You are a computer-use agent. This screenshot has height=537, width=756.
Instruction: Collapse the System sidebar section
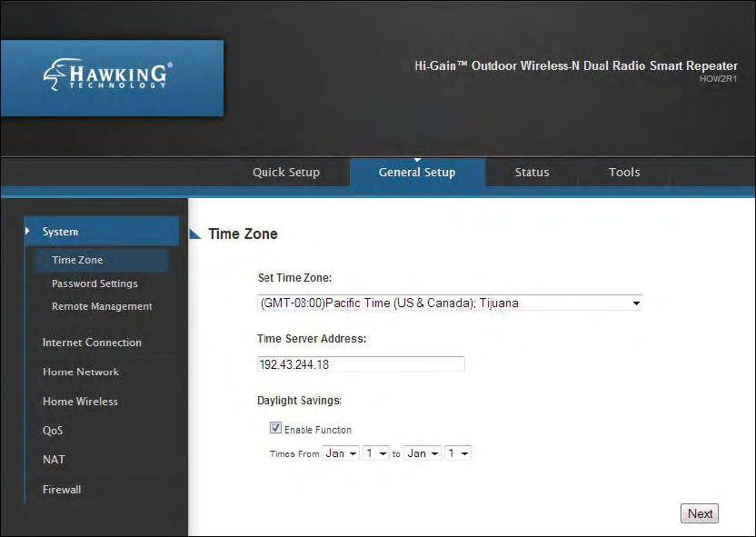pos(102,232)
